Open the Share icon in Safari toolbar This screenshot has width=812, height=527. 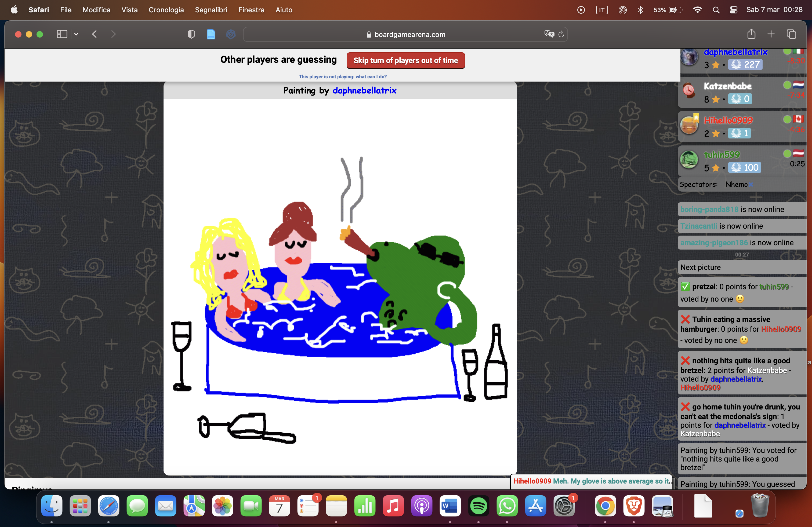[751, 34]
